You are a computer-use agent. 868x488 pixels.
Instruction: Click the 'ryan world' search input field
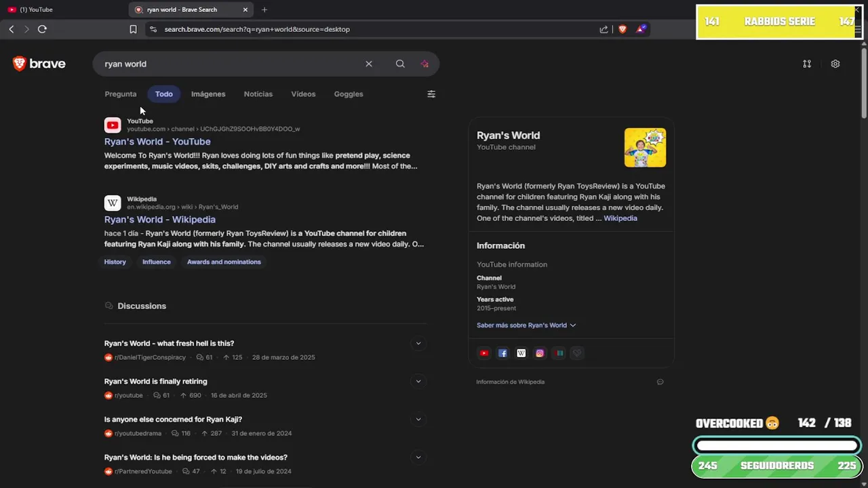click(x=231, y=64)
